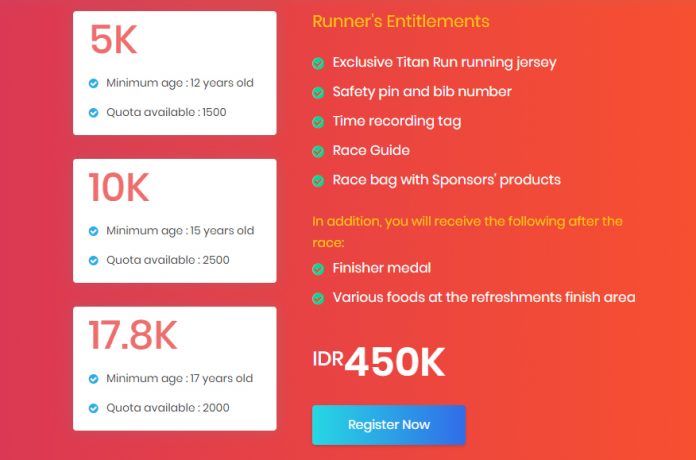Select the 5K race heading

113,41
